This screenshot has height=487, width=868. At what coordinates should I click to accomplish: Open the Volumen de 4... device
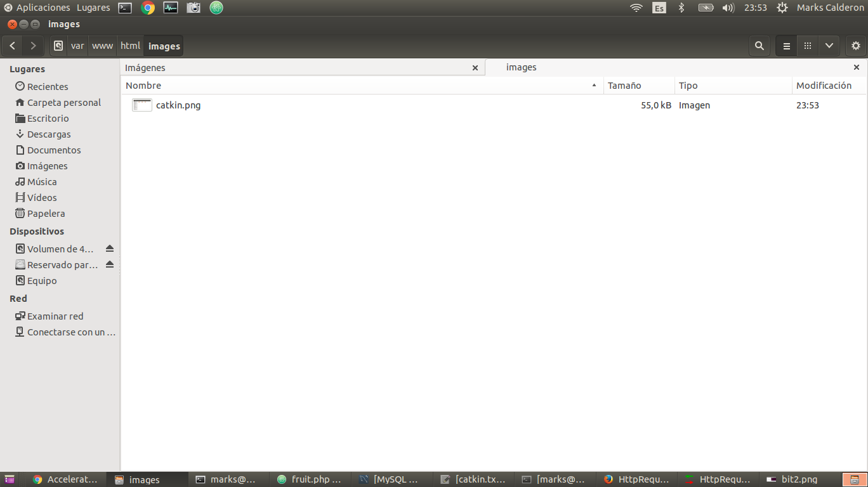pyautogui.click(x=54, y=249)
